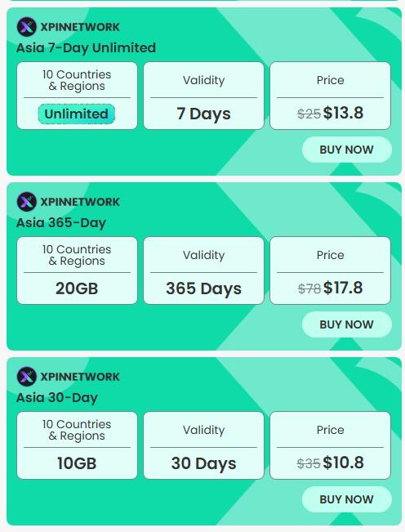The image size is (405, 532).
Task: Click the 365 Days validity box
Action: [x=203, y=270]
